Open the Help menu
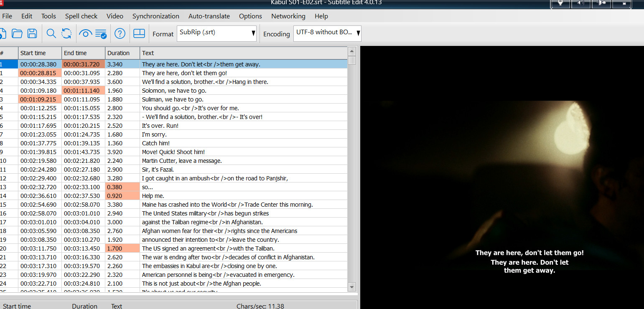 (321, 16)
